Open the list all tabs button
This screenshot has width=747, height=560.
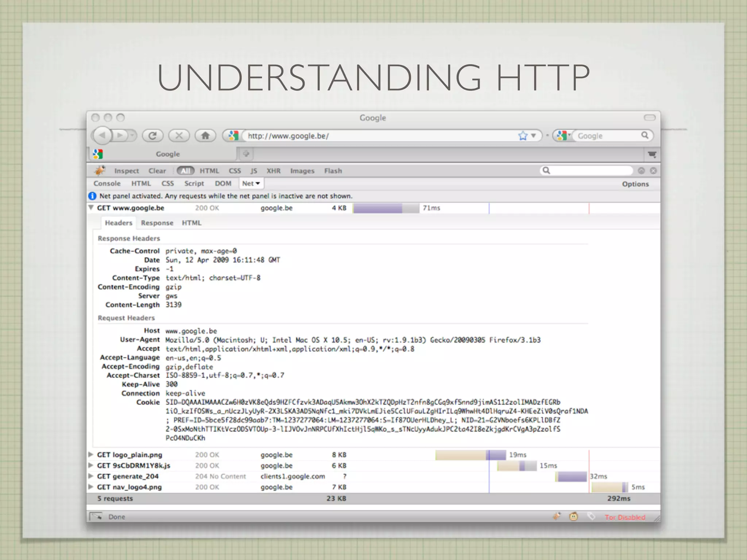click(652, 154)
